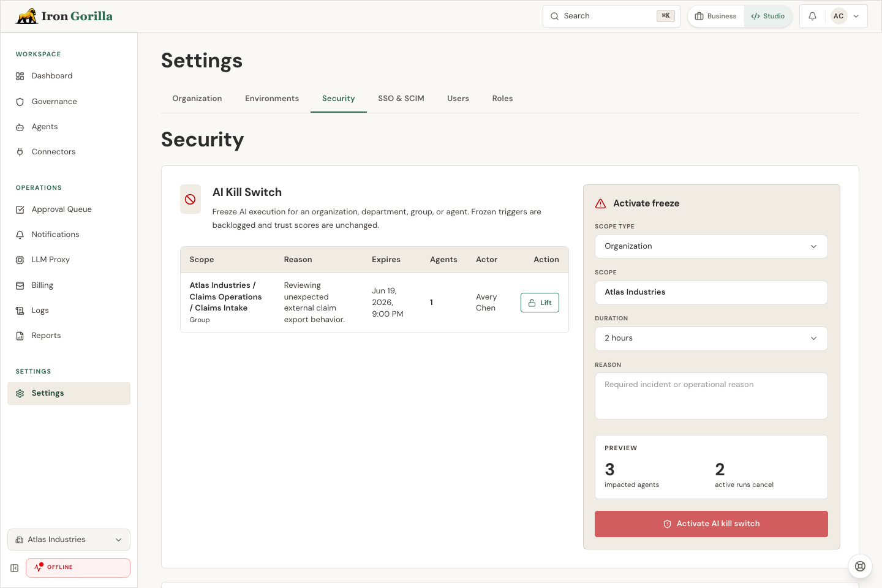
Task: Go to Approval Queue page
Action: pos(69,209)
